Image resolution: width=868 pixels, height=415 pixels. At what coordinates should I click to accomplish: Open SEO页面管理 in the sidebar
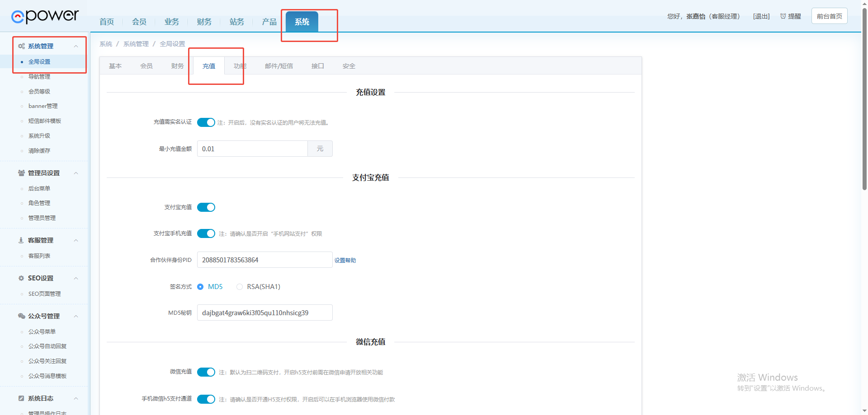44,294
